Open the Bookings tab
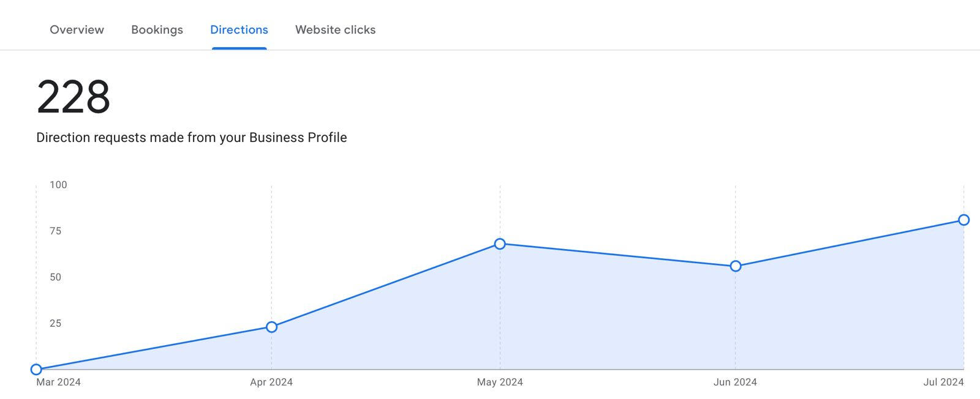Screen dimensions: 980x399 [157, 29]
